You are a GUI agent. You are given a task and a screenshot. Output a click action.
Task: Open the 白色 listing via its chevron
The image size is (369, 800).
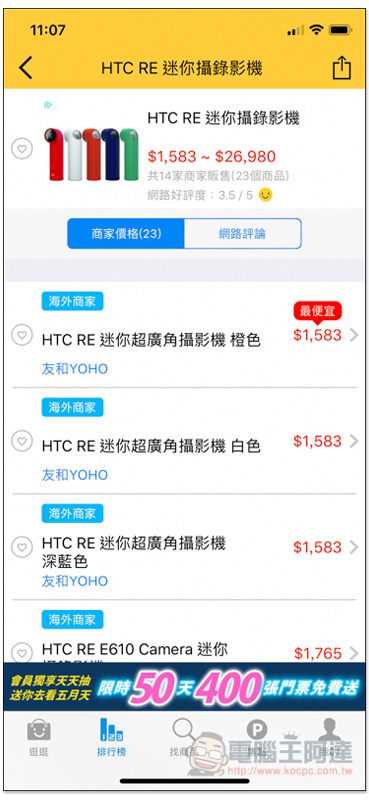point(354,441)
